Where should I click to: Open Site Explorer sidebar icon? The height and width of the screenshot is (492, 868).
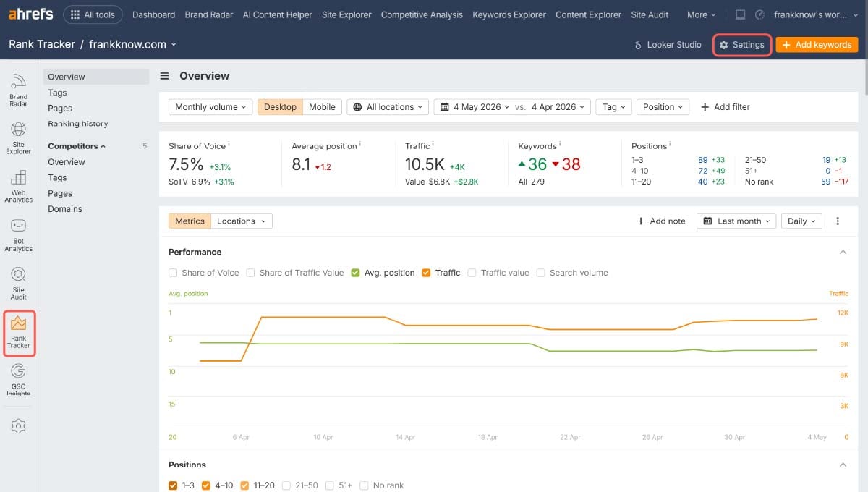coord(18,138)
